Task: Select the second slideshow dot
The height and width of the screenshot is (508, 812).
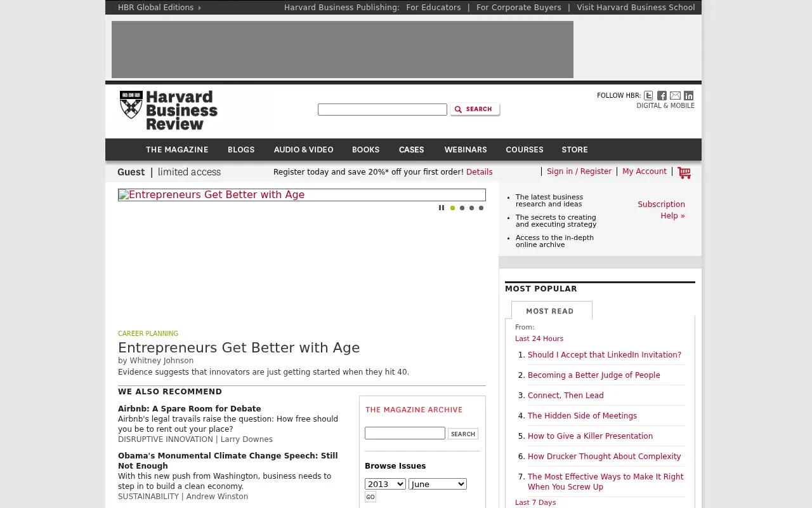Action: coord(462,208)
